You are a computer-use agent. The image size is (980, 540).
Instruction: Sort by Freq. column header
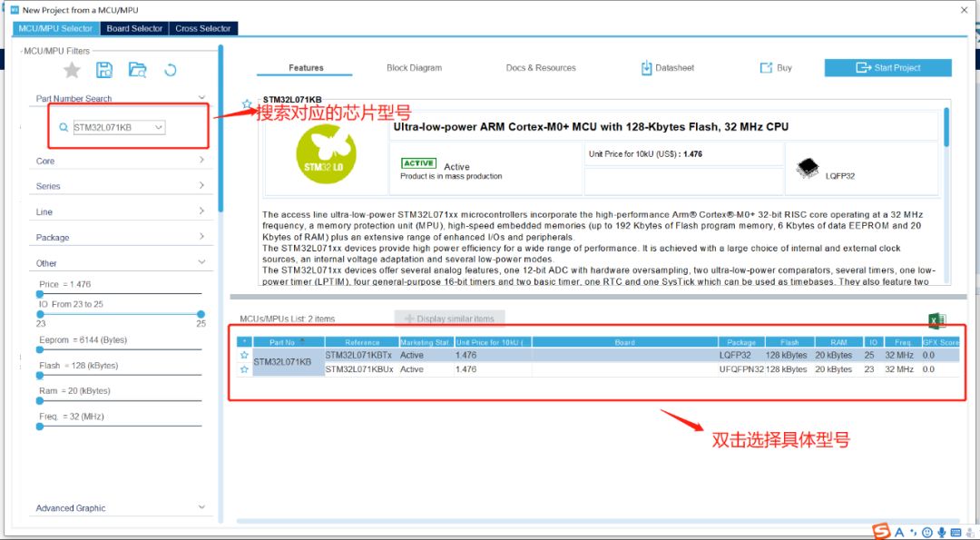(902, 342)
